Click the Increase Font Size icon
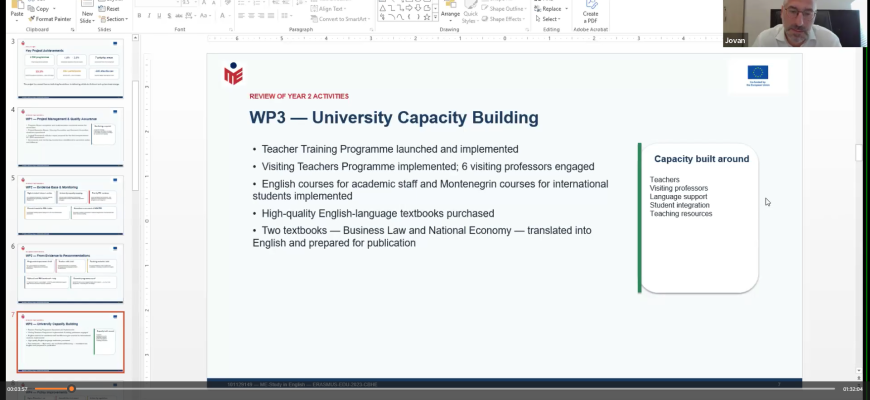This screenshot has height=400, width=870. [203, 3]
